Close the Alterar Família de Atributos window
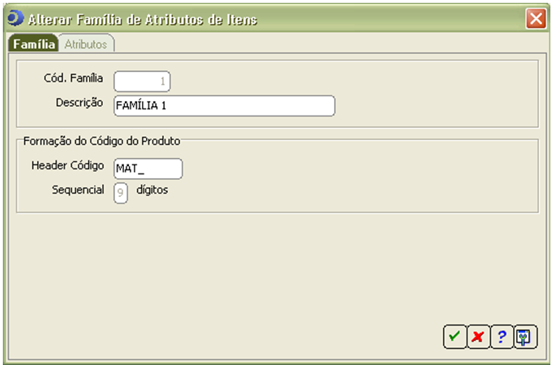Screen dimensions: 554x365 (x=536, y=18)
